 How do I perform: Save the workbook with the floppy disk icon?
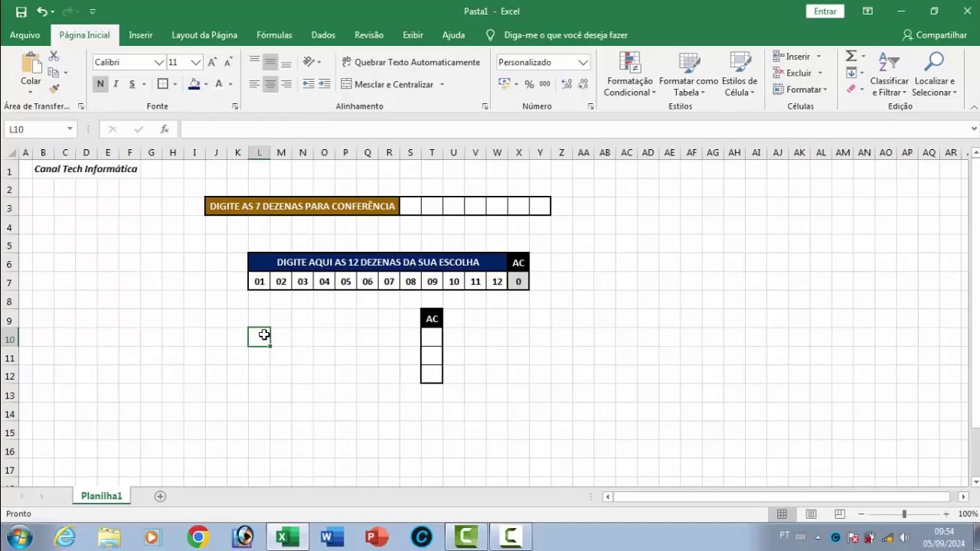[x=21, y=11]
